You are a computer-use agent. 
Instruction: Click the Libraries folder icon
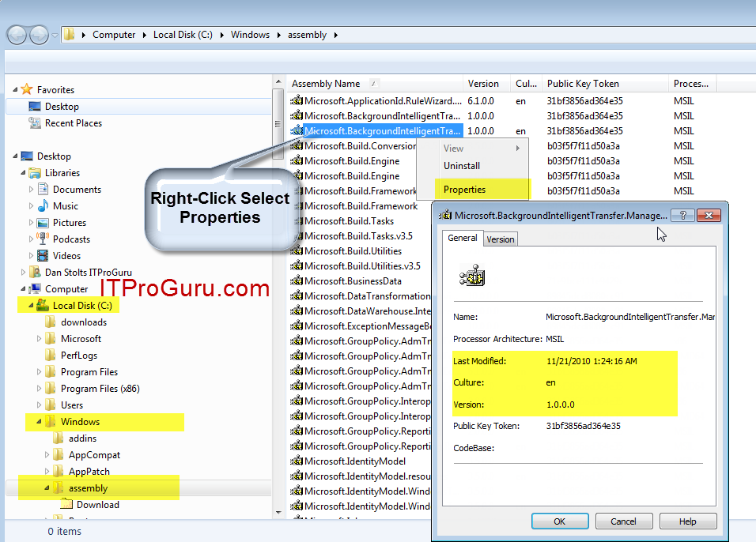click(35, 172)
